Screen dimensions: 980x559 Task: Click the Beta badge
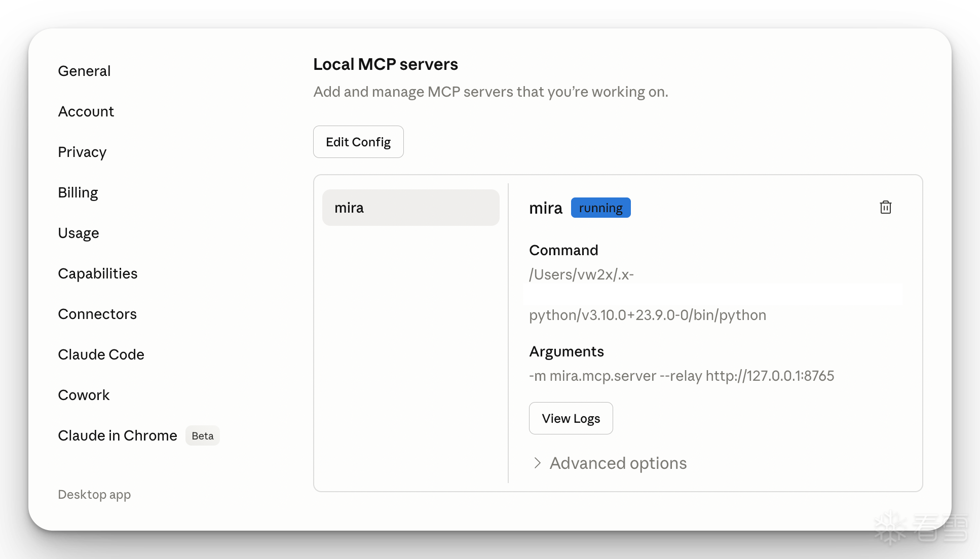click(202, 435)
